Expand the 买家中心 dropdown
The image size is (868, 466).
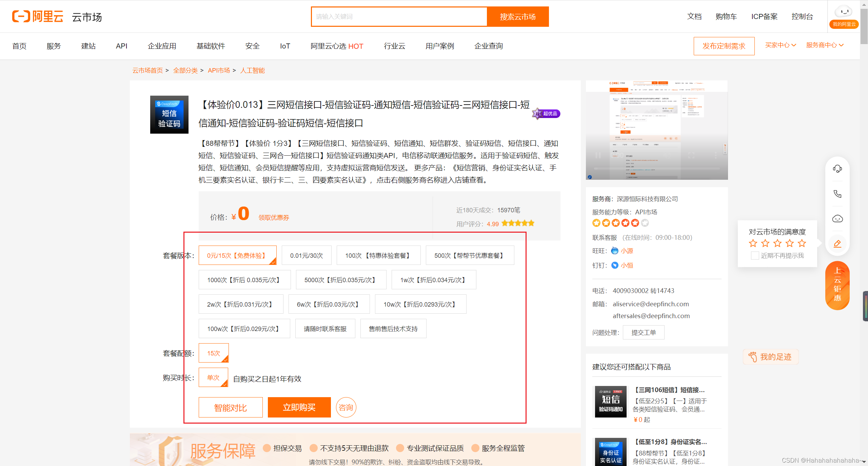click(780, 45)
